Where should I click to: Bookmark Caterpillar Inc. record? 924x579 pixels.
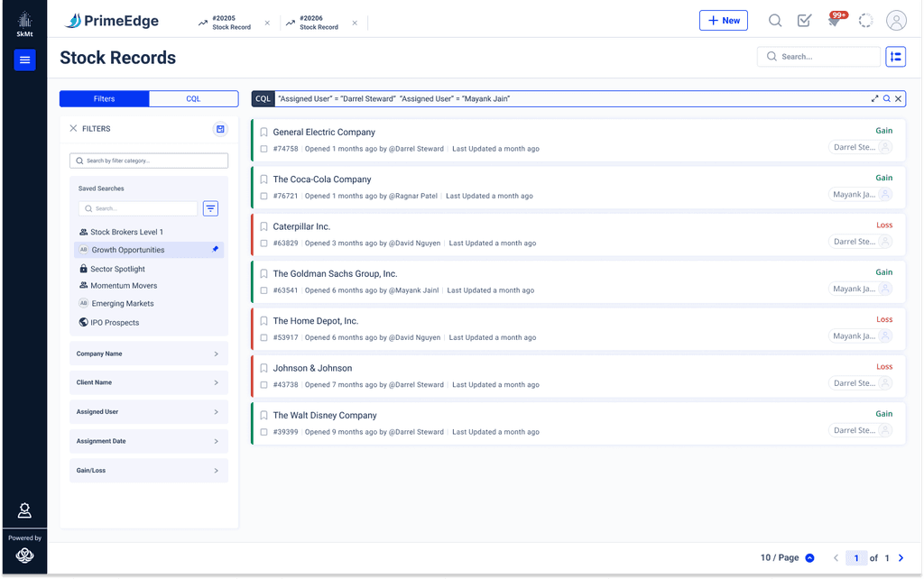click(x=264, y=226)
